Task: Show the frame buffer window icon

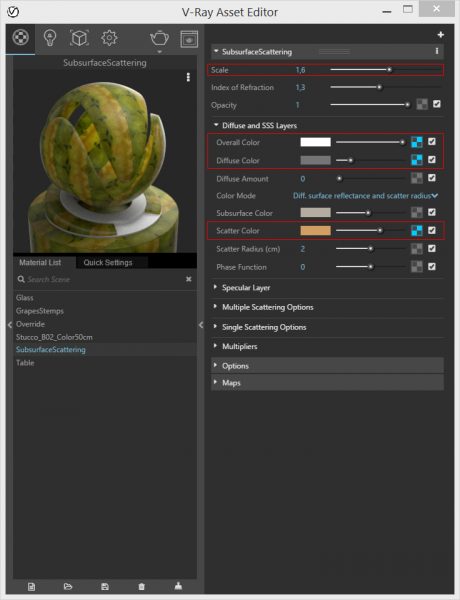Action: click(x=189, y=39)
